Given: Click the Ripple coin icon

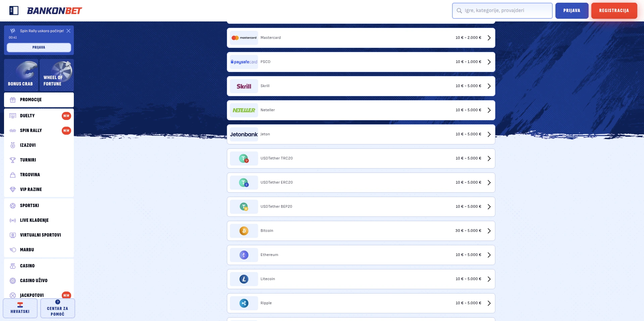Looking at the screenshot, I should (x=244, y=303).
